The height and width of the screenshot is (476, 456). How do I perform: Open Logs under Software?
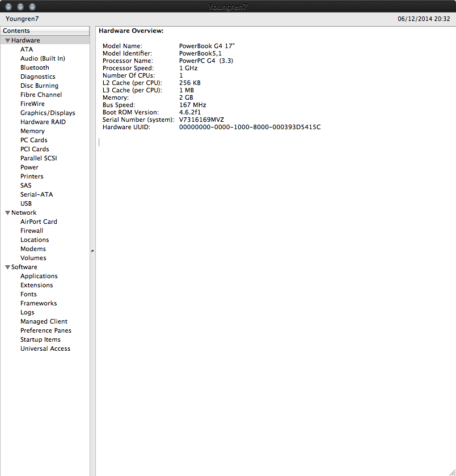pyautogui.click(x=27, y=312)
